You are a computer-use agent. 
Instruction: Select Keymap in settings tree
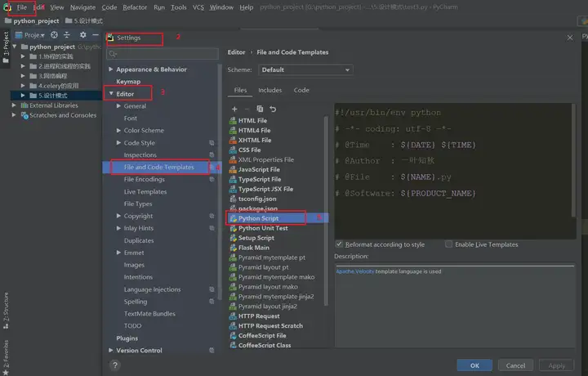tap(128, 82)
